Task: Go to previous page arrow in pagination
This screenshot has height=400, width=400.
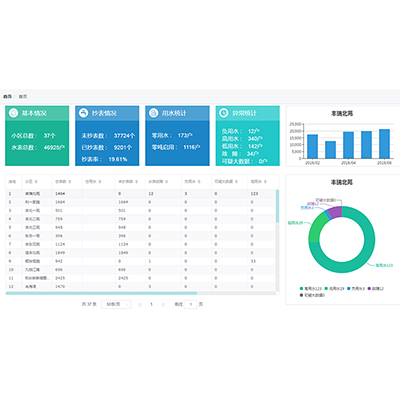Action: pyautogui.click(x=140, y=304)
